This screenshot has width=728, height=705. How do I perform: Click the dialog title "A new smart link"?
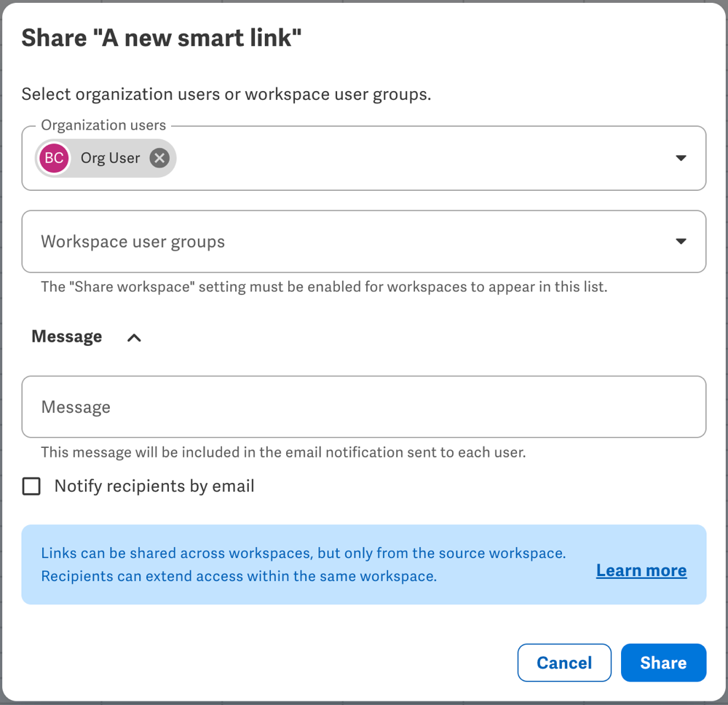[x=162, y=38]
